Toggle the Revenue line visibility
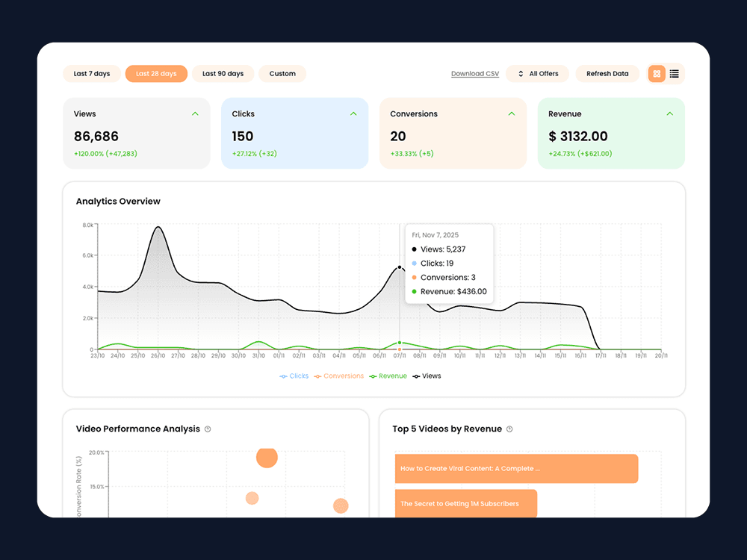The height and width of the screenshot is (560, 747). click(x=387, y=376)
